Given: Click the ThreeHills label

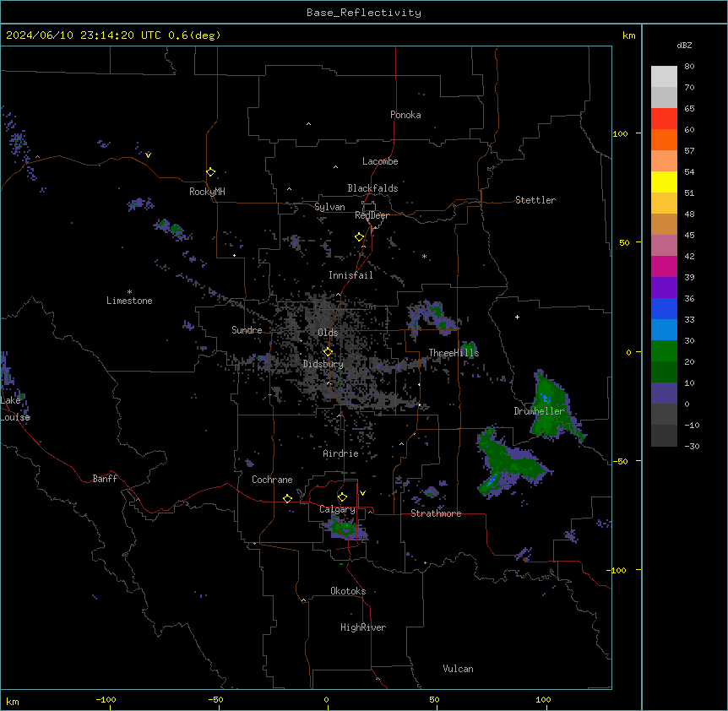Looking at the screenshot, I should pyautogui.click(x=454, y=353).
